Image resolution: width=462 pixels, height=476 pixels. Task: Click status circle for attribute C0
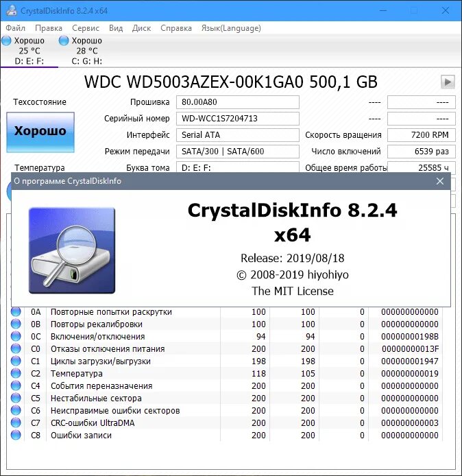point(16,349)
